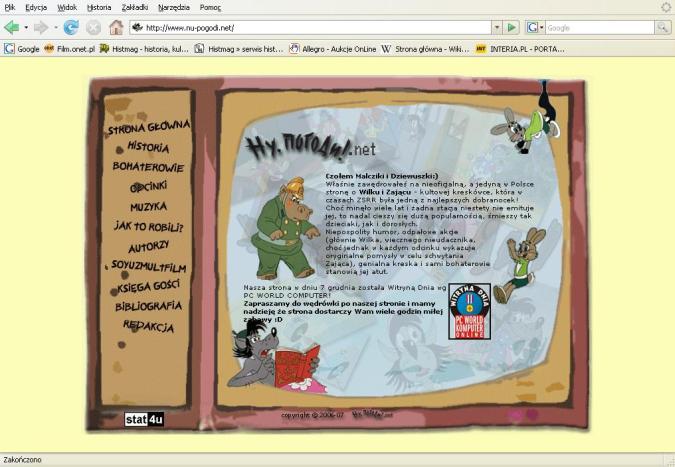Click the Forward arrow button
Viewport: 675px width, 467px height.
(40, 28)
